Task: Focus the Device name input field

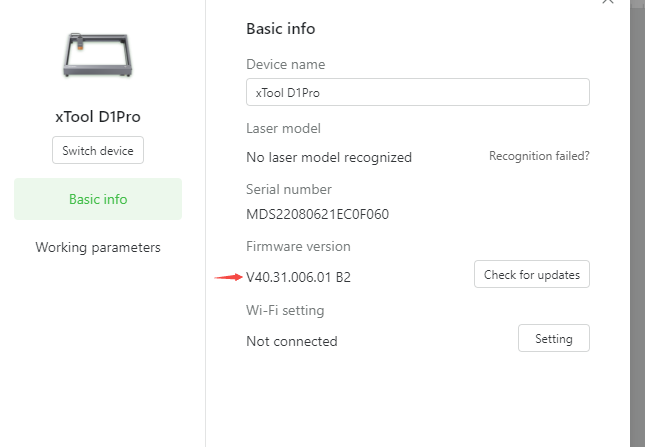Action: [x=418, y=92]
